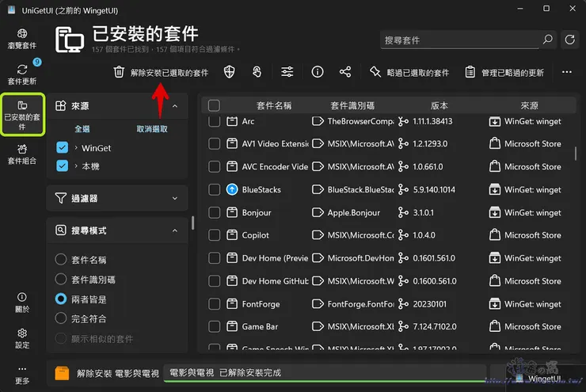Viewport: 586px width, 392px height.
Task: Click 略過已選取的套件 pin button
Action: coord(409,73)
